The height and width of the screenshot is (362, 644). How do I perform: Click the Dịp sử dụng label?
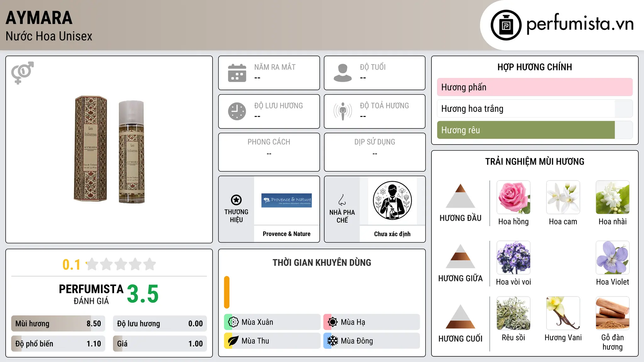[375, 142]
